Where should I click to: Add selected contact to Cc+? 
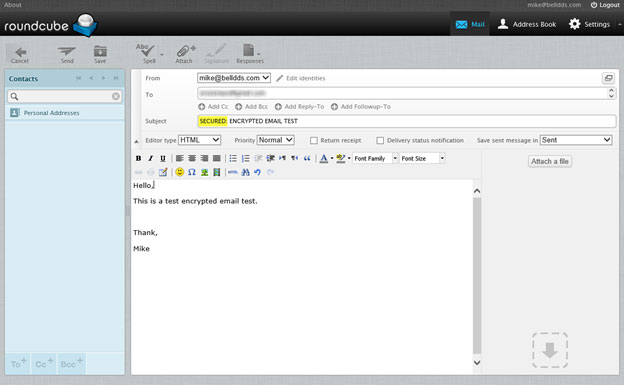44,364
